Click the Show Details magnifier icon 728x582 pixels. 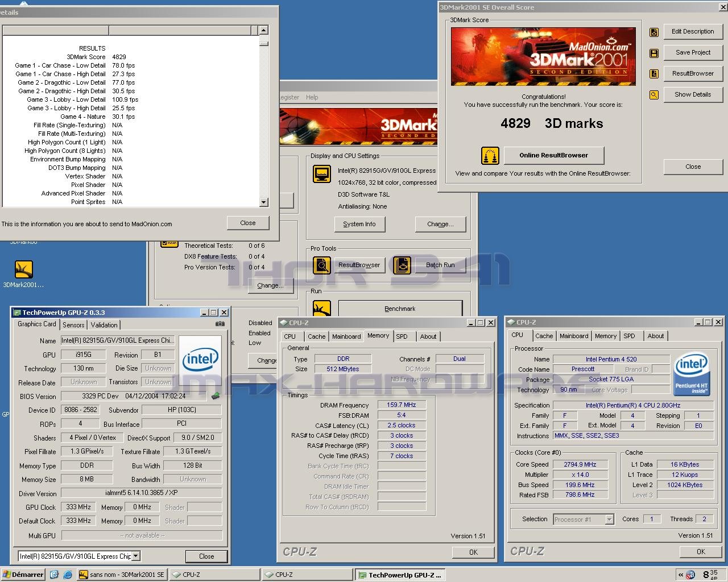654,95
